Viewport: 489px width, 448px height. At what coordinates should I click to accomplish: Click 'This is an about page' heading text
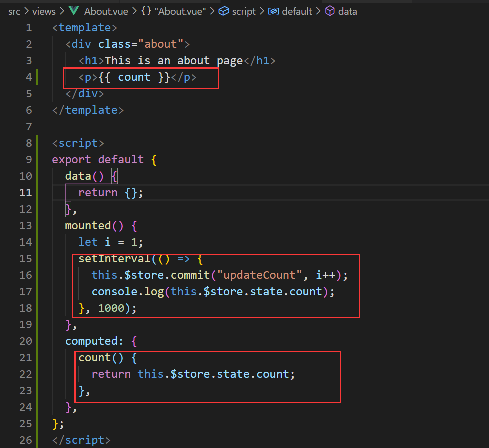pyautogui.click(x=174, y=61)
